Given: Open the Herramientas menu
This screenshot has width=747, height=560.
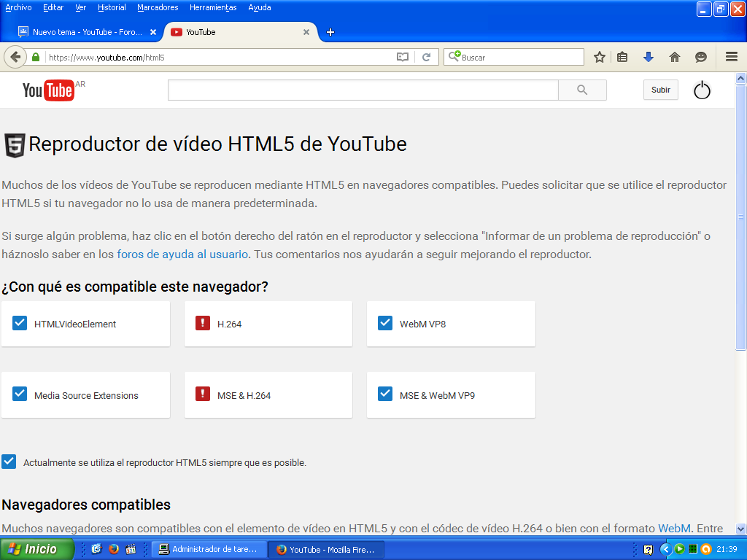Looking at the screenshot, I should [x=213, y=7].
